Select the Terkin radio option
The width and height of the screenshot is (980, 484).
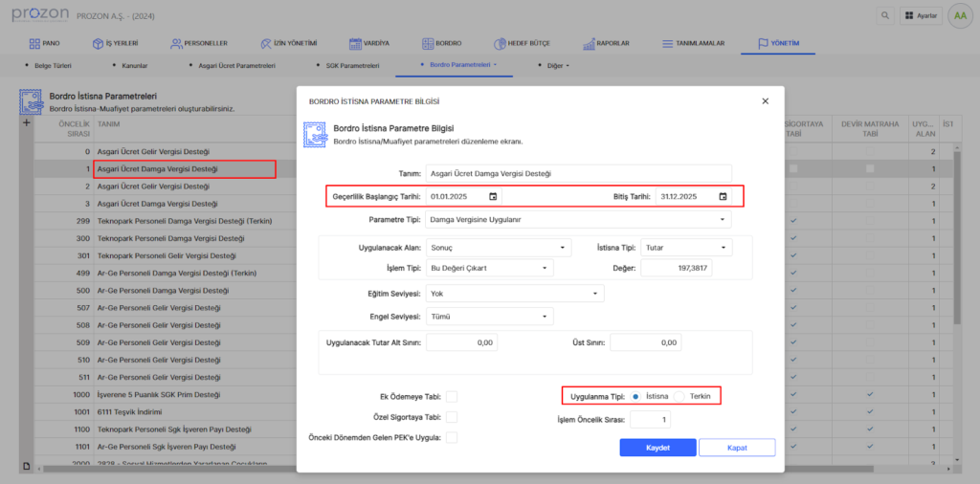679,396
